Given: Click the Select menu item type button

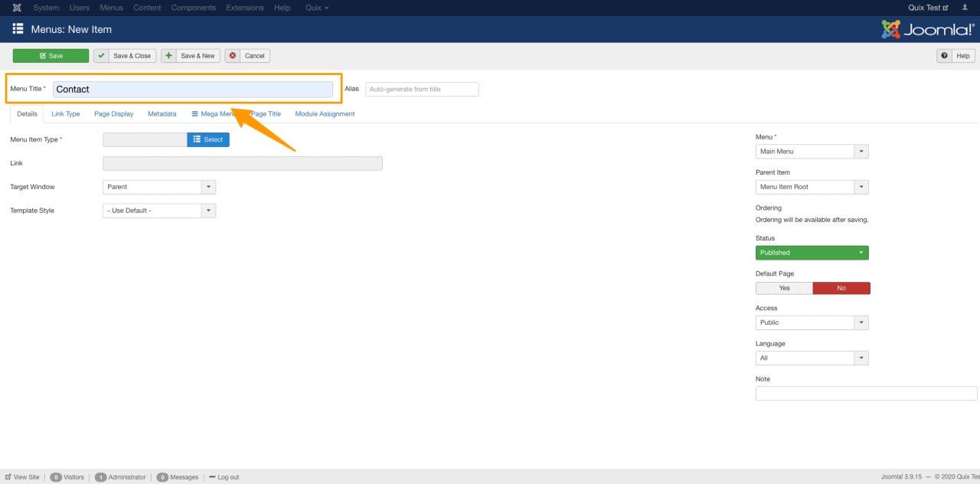Looking at the screenshot, I should 207,139.
